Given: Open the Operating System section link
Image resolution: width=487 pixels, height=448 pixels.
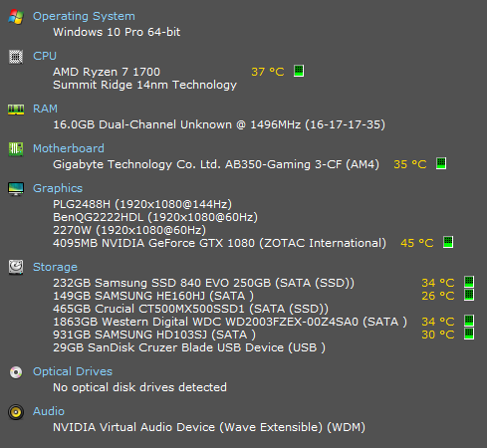Looking at the screenshot, I should point(84,16).
